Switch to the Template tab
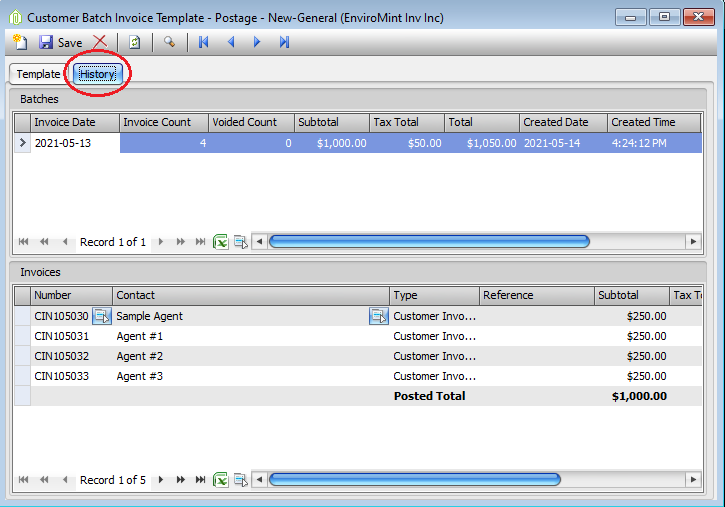 pyautogui.click(x=38, y=74)
